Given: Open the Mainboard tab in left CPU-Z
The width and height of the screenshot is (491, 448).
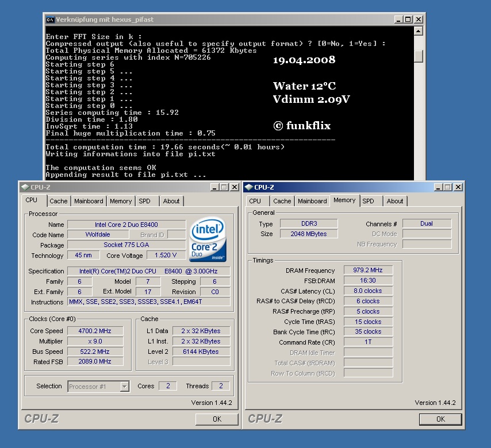Looking at the screenshot, I should (89, 201).
